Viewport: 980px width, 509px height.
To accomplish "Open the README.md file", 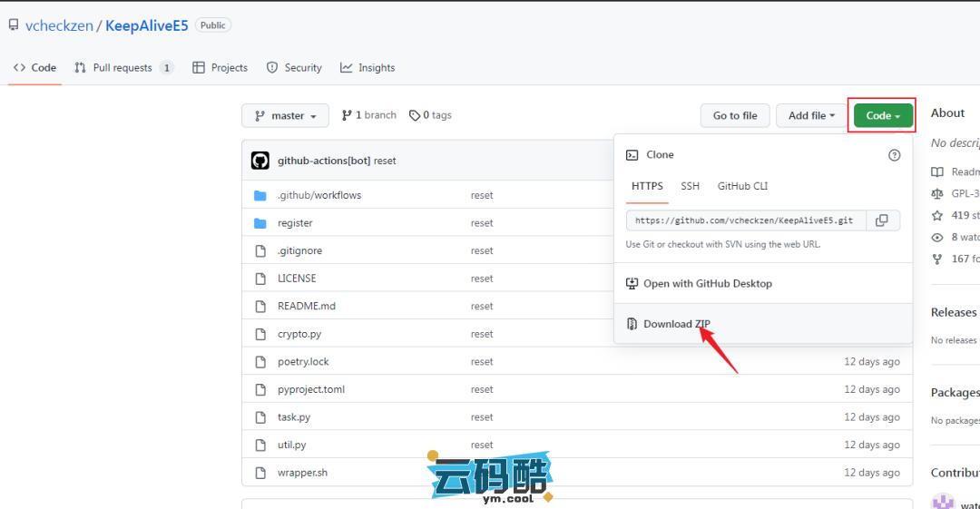I will tap(307, 307).
